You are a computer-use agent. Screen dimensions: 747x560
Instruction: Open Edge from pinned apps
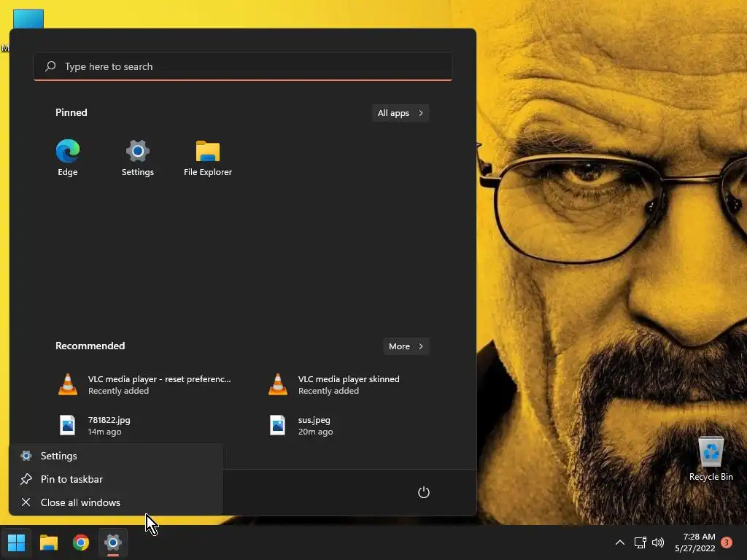coord(68,158)
